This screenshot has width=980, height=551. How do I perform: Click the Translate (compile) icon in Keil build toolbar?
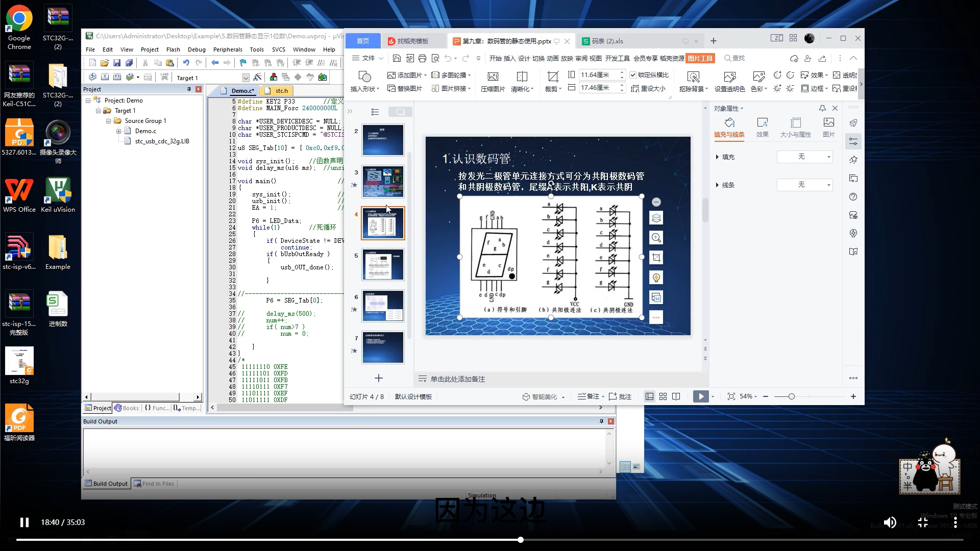[x=92, y=77]
